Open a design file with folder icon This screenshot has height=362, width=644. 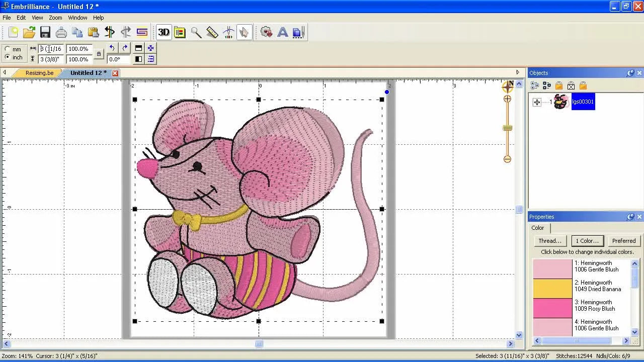point(29,33)
